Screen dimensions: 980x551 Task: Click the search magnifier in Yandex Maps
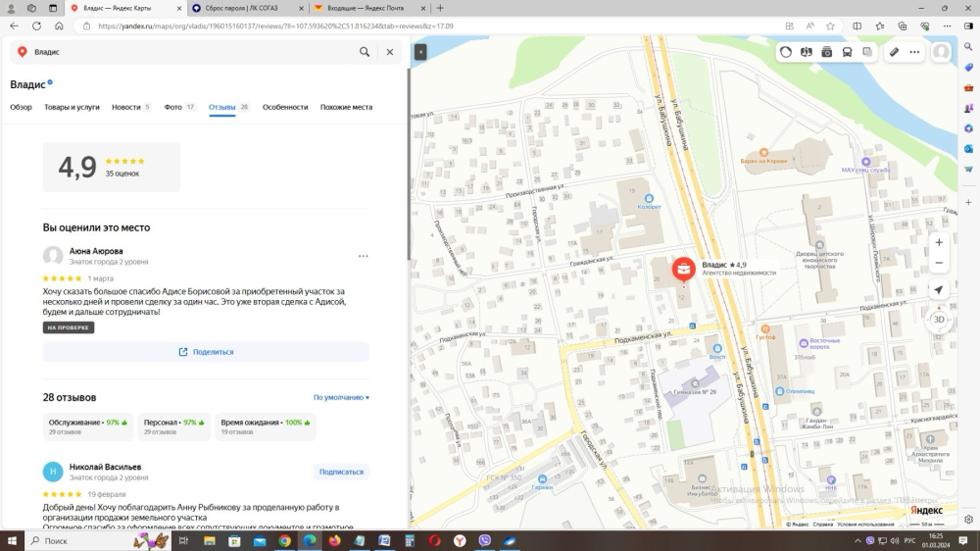[365, 52]
